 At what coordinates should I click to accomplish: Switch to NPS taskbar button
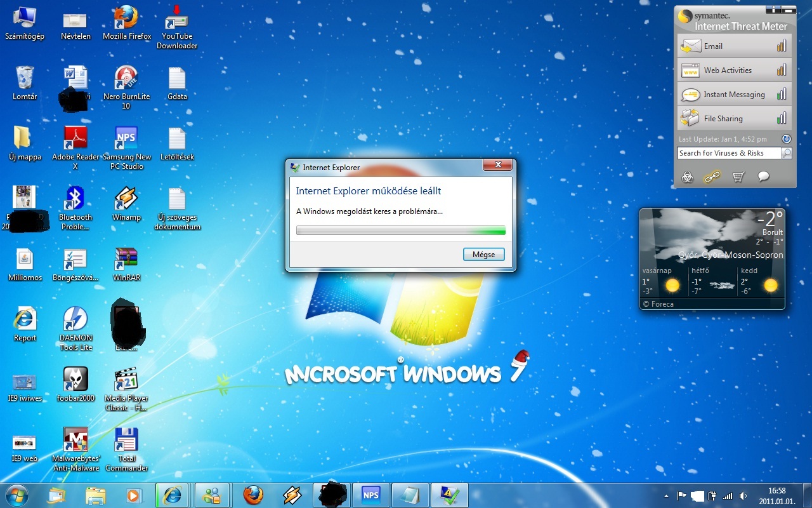[370, 495]
